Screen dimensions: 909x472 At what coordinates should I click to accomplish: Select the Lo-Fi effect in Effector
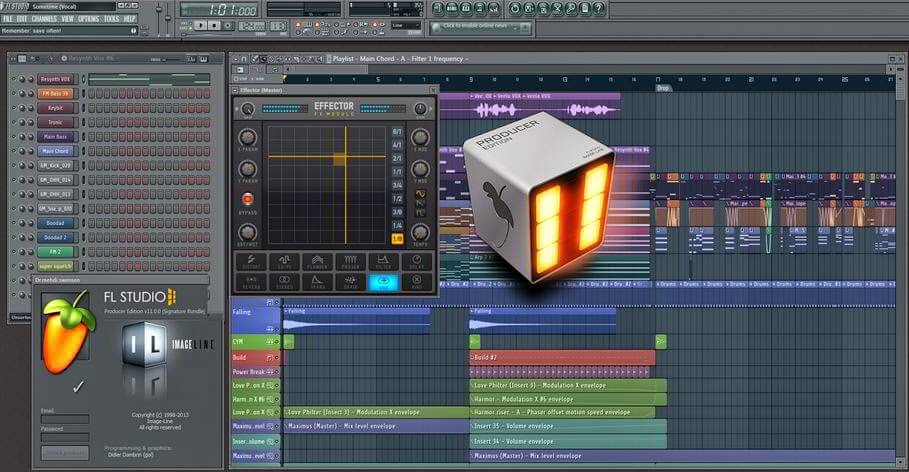284,262
